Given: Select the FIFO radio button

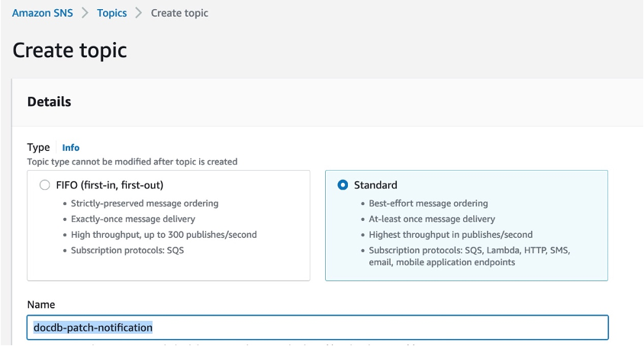Looking at the screenshot, I should (44, 185).
